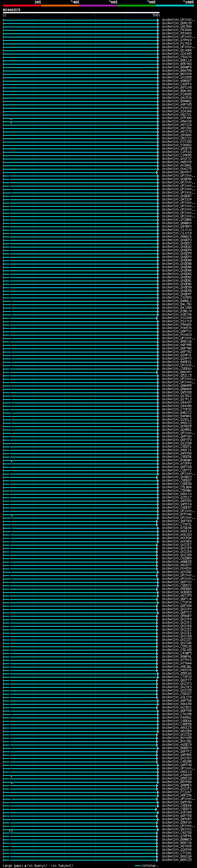
Task: Select hit UniRef100_P83483
Action: (x=177, y=33)
